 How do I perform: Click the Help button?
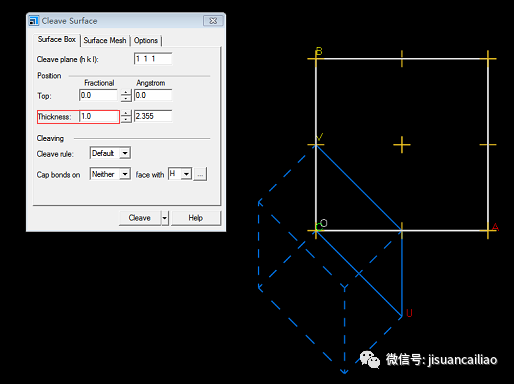pyautogui.click(x=196, y=218)
